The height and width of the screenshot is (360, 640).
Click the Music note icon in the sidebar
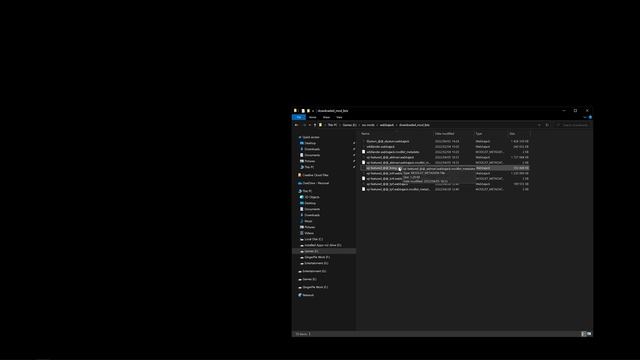coord(302,221)
